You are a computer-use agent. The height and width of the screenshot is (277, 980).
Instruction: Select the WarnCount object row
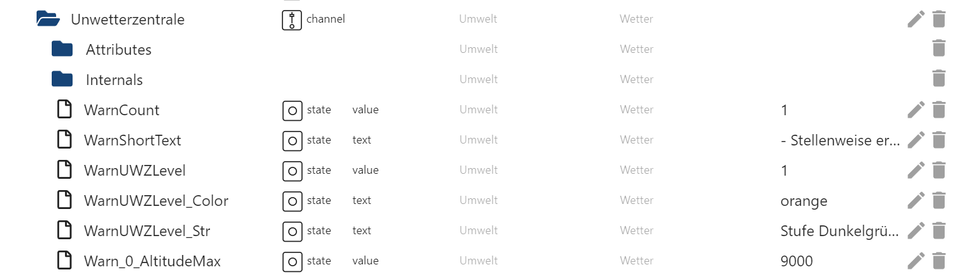click(x=122, y=110)
